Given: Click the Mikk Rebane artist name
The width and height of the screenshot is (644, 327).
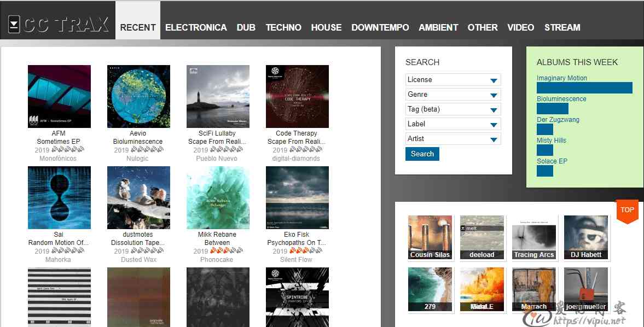Looking at the screenshot, I should tap(217, 235).
